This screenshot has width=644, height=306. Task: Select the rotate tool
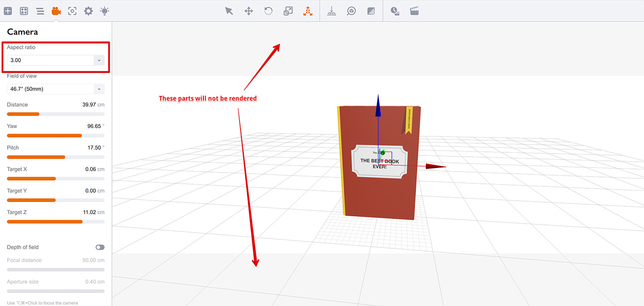(268, 11)
